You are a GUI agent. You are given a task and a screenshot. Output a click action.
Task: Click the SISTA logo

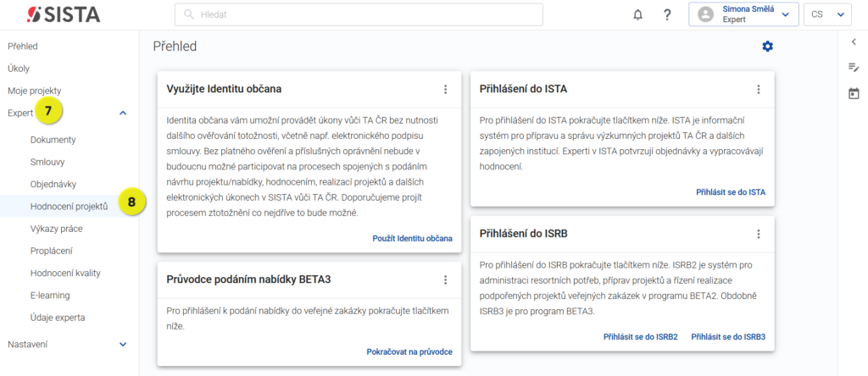[64, 15]
